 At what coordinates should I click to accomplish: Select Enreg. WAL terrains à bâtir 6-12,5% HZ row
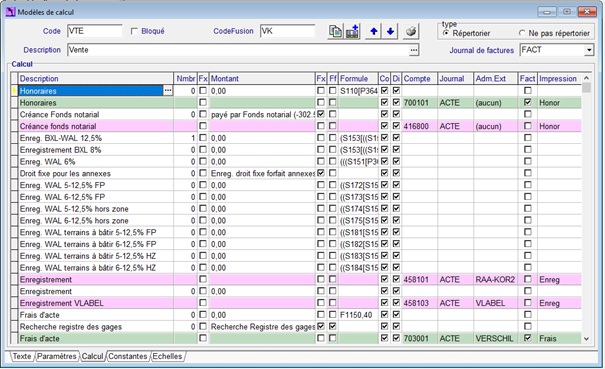[96, 267]
